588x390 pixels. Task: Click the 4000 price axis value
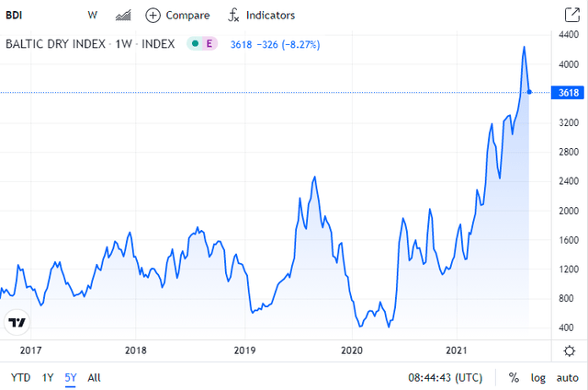pyautogui.click(x=569, y=64)
